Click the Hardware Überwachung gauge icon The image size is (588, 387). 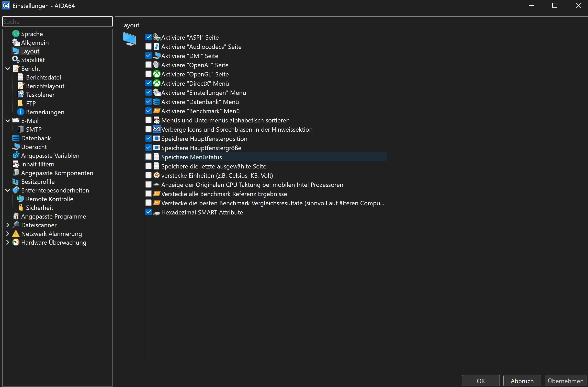click(16, 242)
